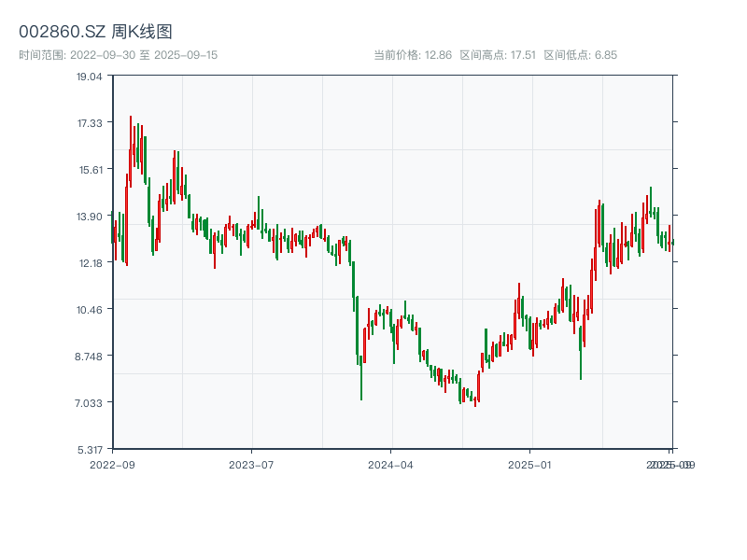
Task: Click the 2024-04 x-axis date label
Action: click(391, 464)
